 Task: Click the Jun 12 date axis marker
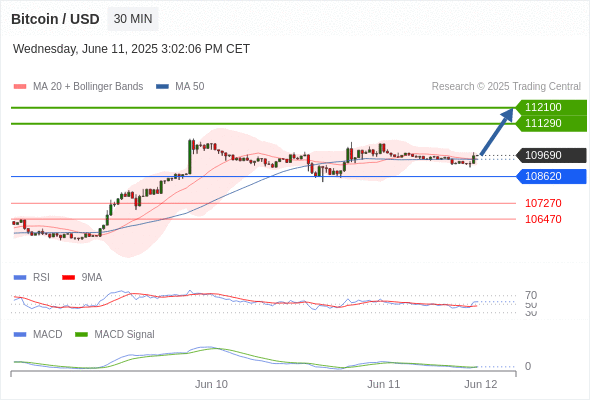pos(481,384)
